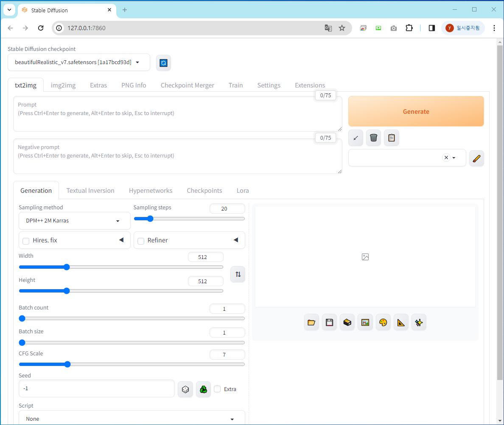Go to the Checkpoint Merger tab
This screenshot has height=425, width=504.
188,85
